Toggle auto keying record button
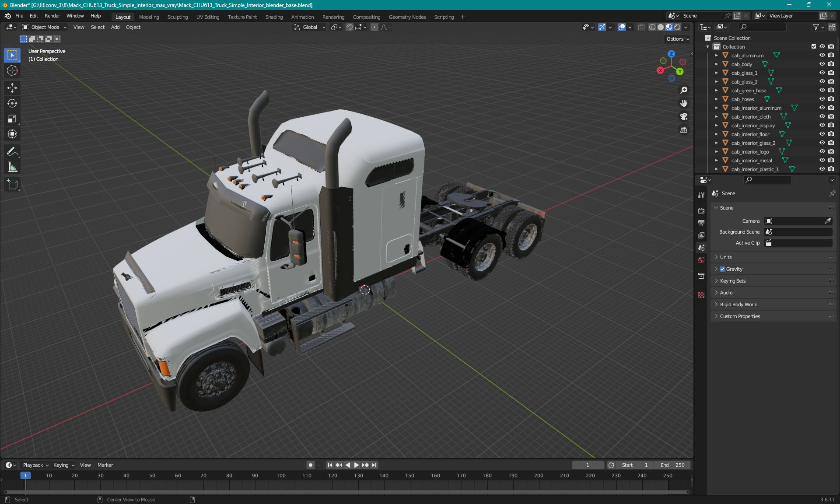The image size is (840, 504). click(310, 465)
